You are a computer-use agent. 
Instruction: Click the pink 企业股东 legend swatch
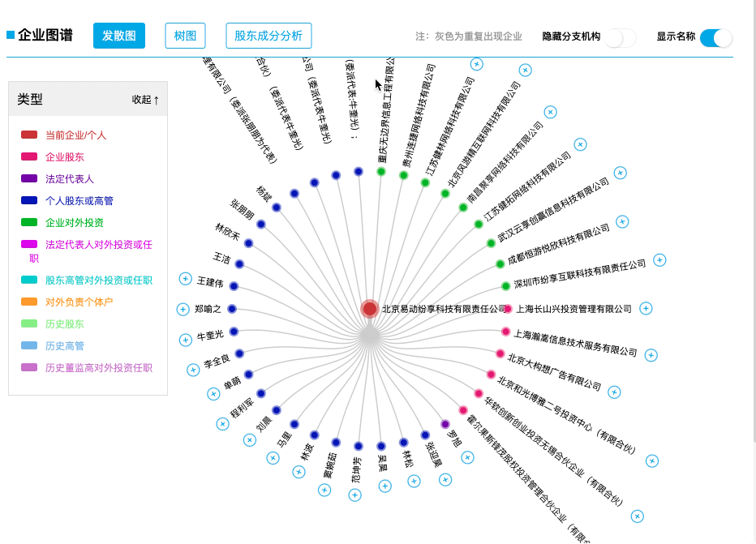29,156
